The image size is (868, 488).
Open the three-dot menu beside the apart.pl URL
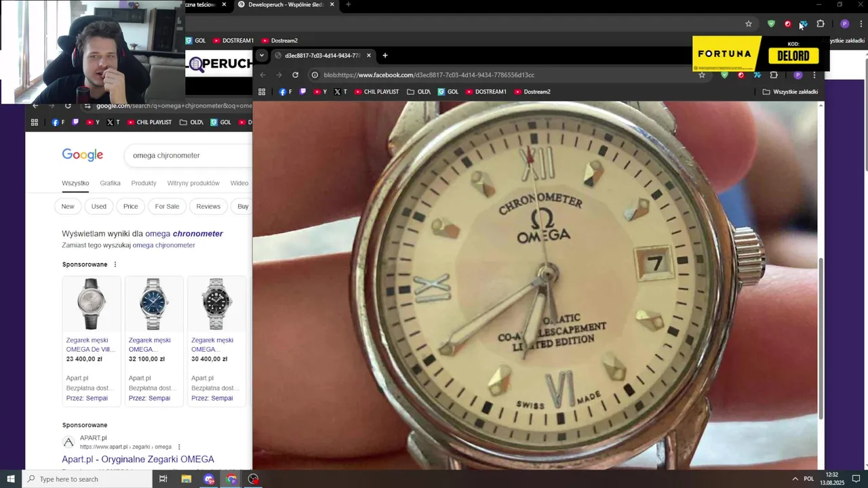179,447
